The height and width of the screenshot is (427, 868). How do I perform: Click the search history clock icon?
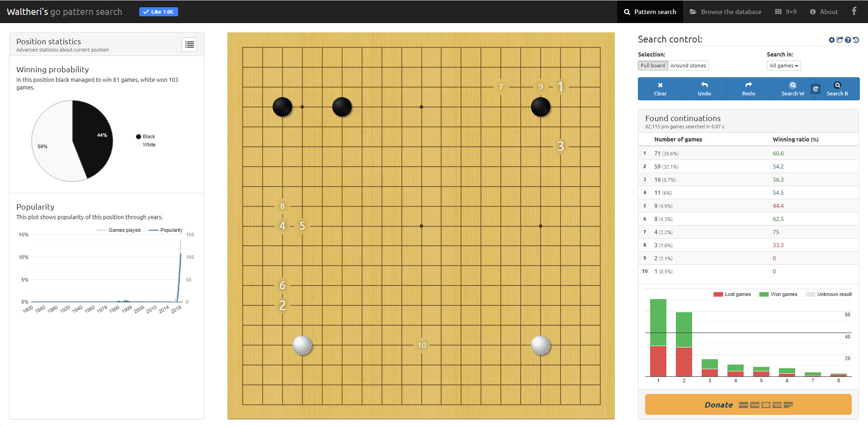[x=856, y=40]
